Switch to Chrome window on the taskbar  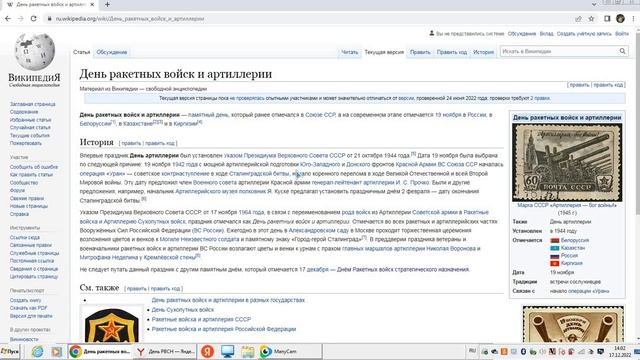(100, 351)
